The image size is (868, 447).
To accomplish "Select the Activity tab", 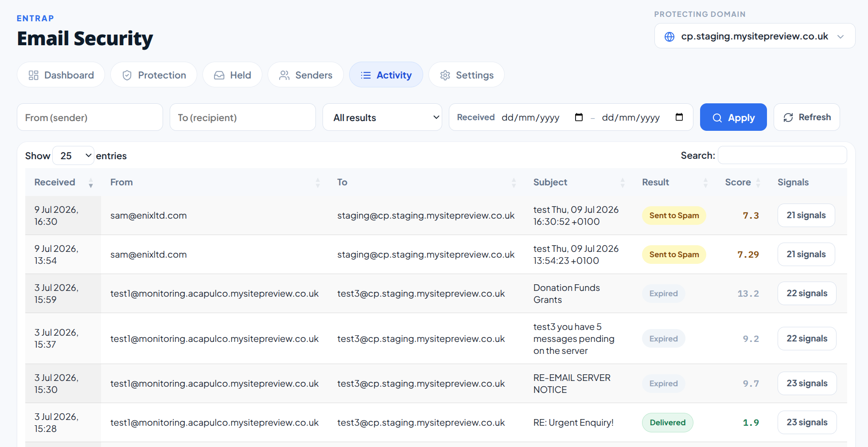I will (386, 75).
